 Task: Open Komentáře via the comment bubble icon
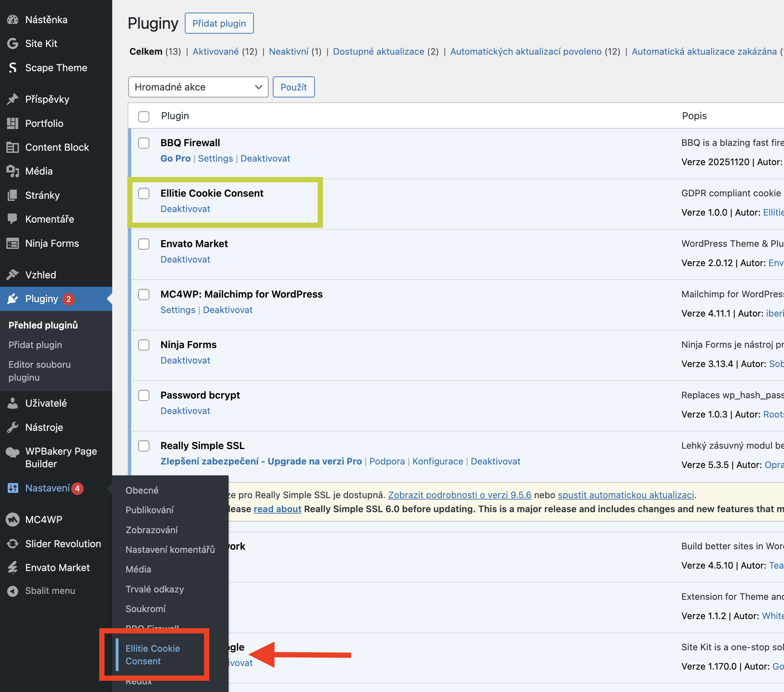point(13,219)
